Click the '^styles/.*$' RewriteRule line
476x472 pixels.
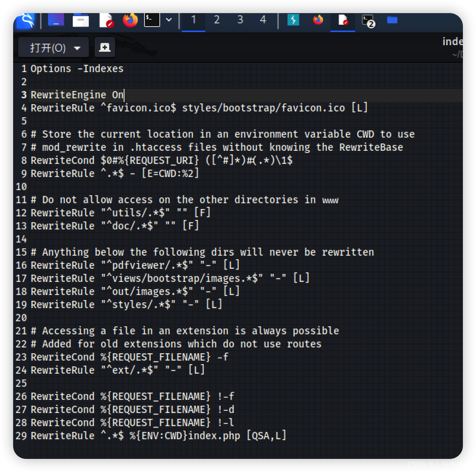pos(126,304)
